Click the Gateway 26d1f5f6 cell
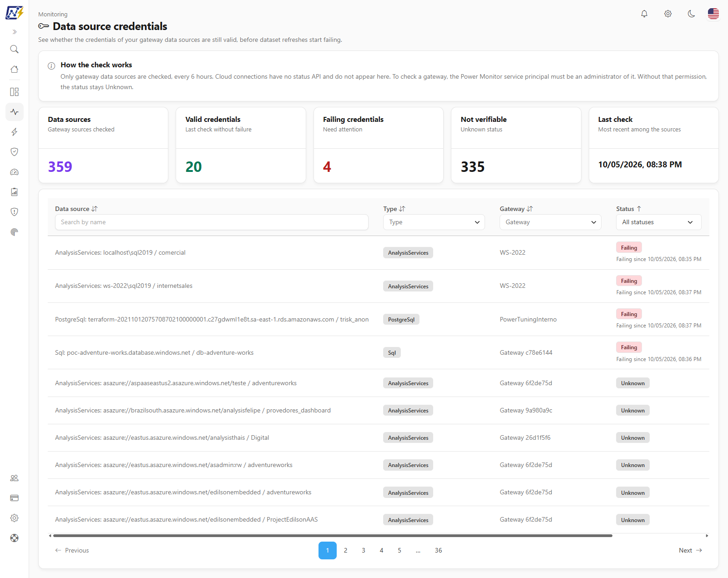 tap(525, 437)
